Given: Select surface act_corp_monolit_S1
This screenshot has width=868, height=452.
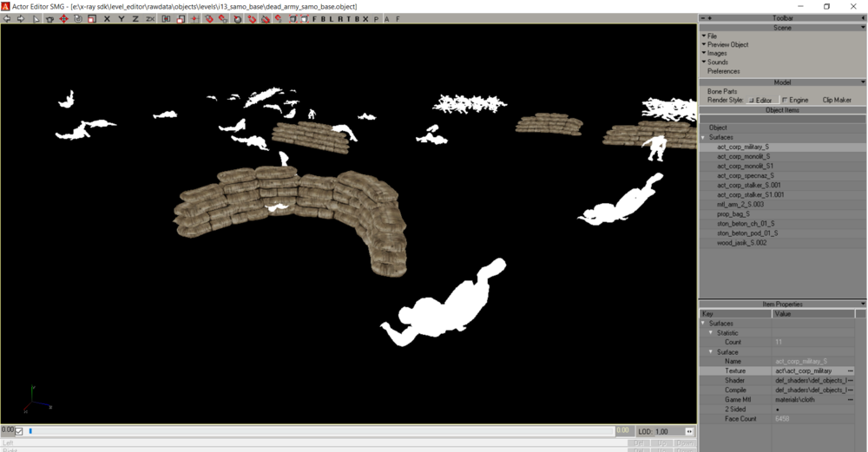Looking at the screenshot, I should click(x=745, y=166).
